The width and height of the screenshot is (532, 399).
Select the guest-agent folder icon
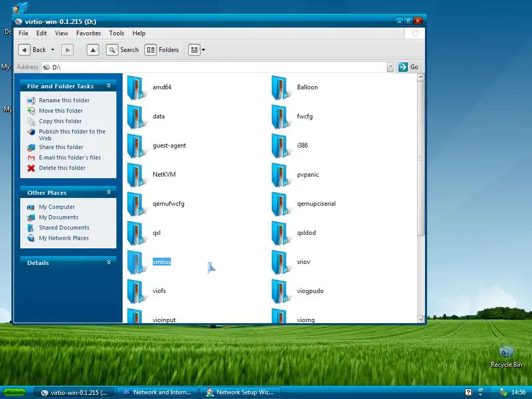[137, 146]
